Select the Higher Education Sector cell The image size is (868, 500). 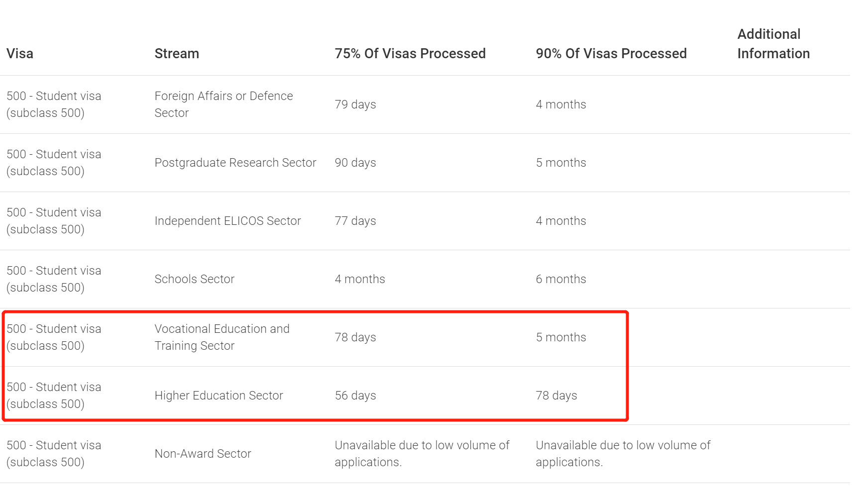pyautogui.click(x=218, y=396)
